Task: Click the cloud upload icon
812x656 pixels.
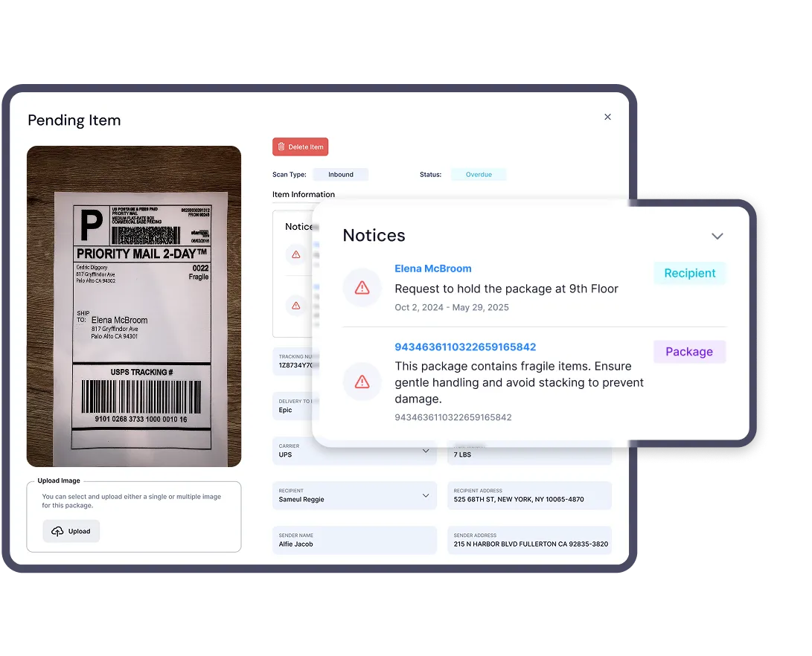Action: 57,531
